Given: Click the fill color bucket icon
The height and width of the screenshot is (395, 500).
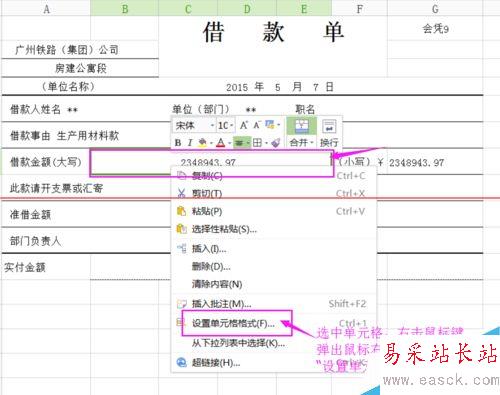Looking at the screenshot, I should (x=202, y=143).
